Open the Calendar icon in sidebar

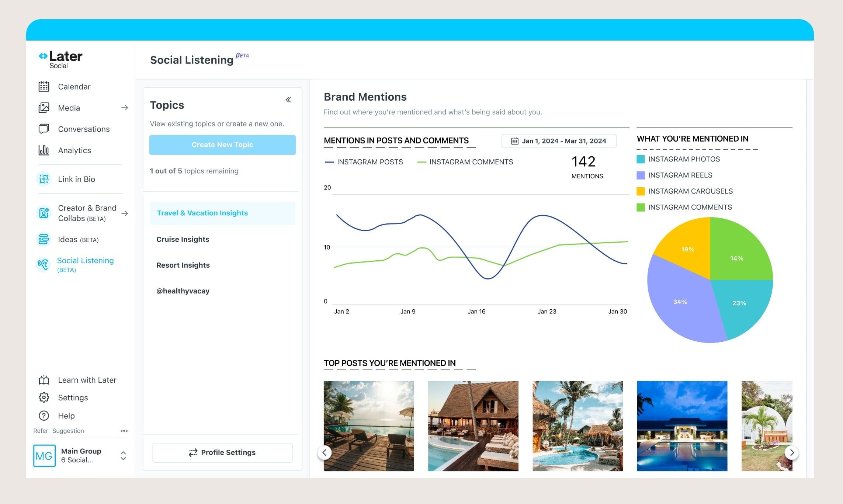coord(44,87)
